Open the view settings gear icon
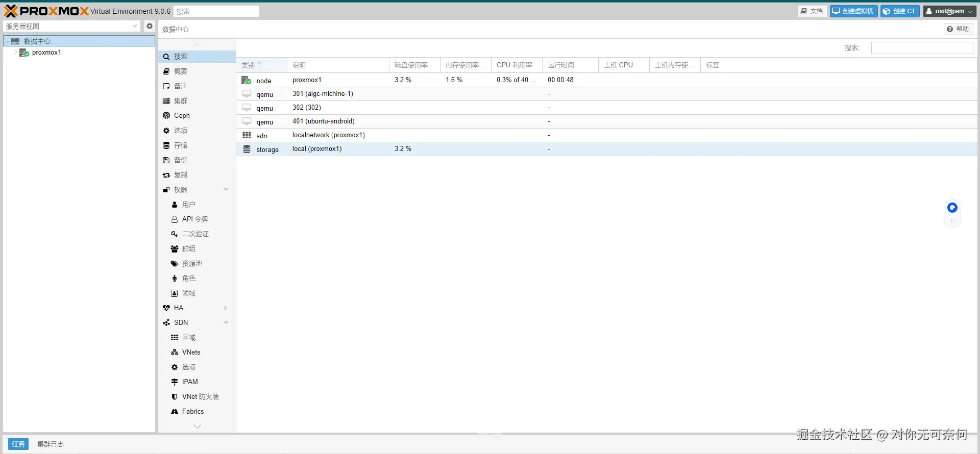 [149, 26]
